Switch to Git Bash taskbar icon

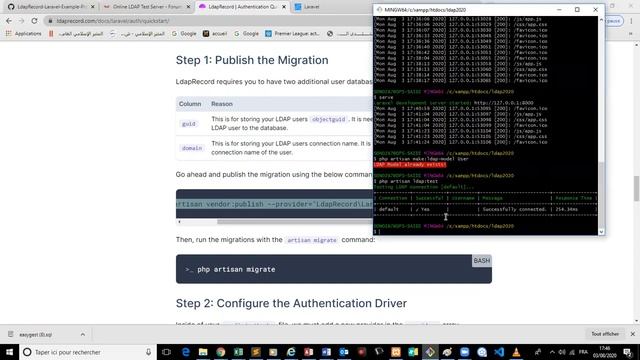point(430,352)
